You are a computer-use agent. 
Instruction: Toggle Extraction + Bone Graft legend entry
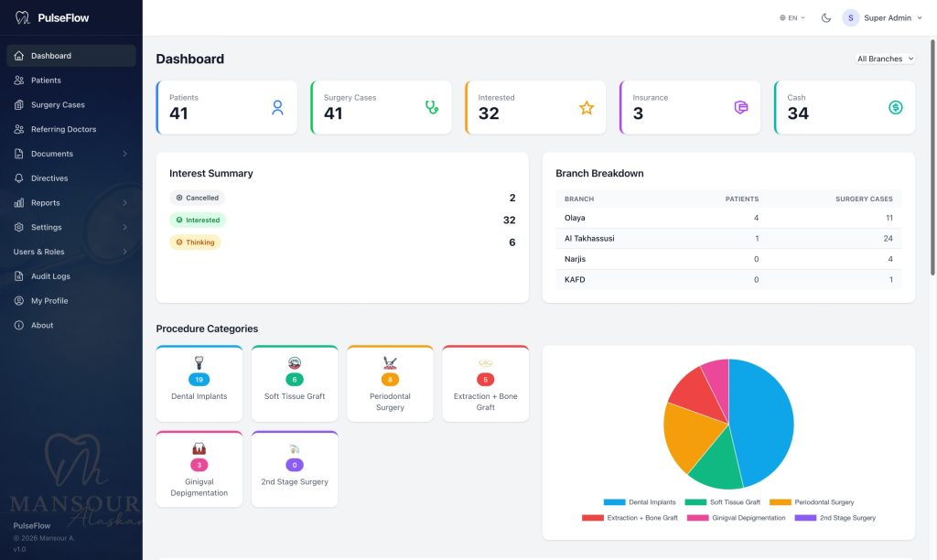click(630, 518)
